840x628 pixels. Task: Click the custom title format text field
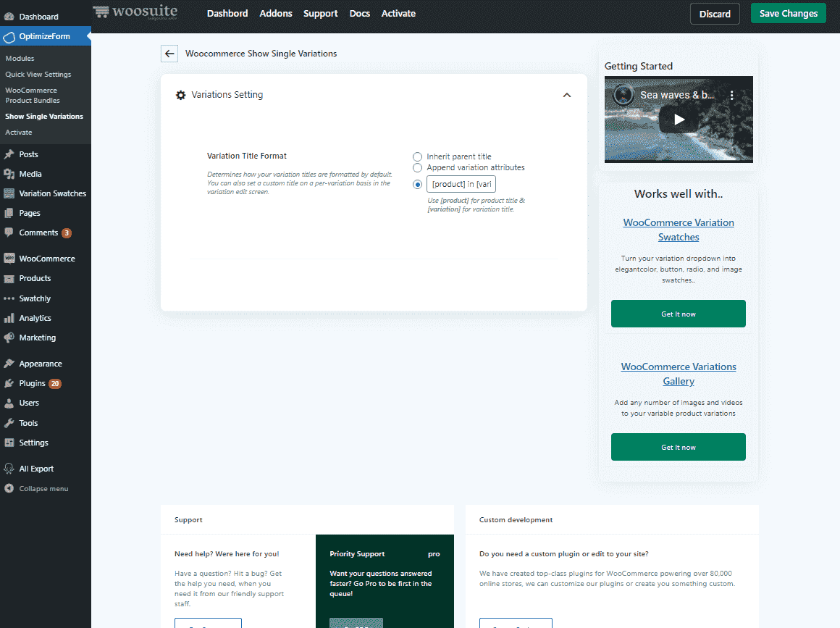click(x=462, y=184)
